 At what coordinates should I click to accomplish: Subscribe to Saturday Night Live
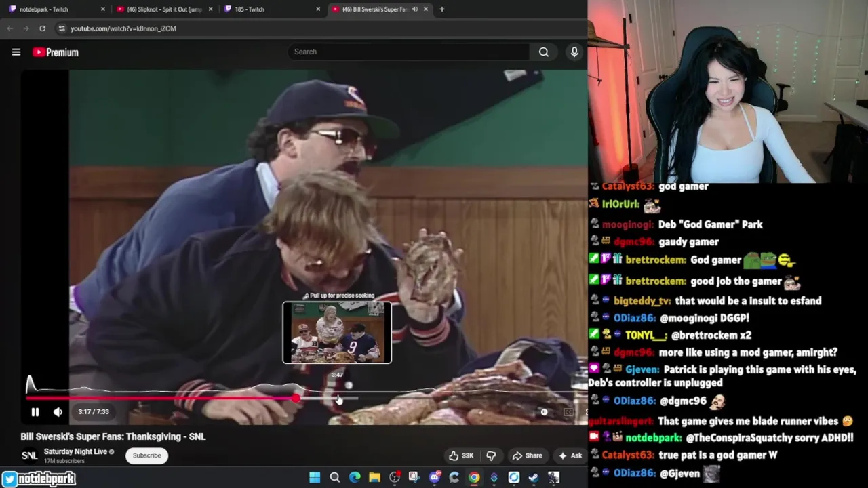coord(146,455)
